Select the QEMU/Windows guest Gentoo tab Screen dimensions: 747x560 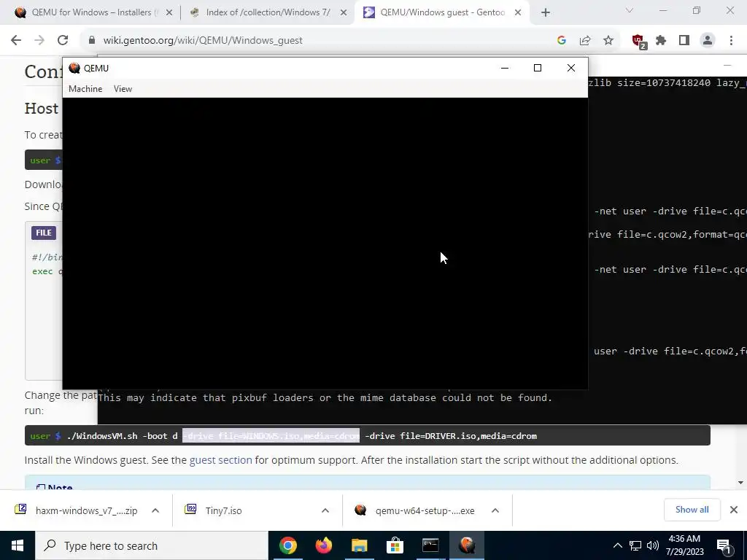pyautogui.click(x=442, y=12)
